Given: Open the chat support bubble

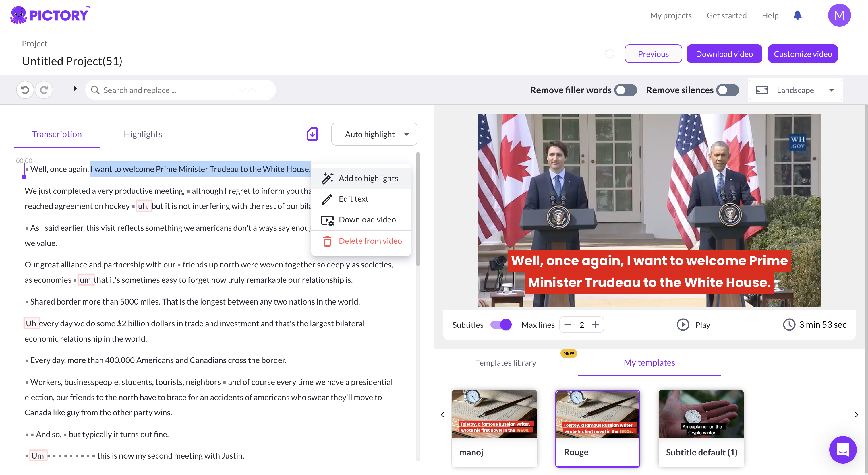Looking at the screenshot, I should (842, 449).
